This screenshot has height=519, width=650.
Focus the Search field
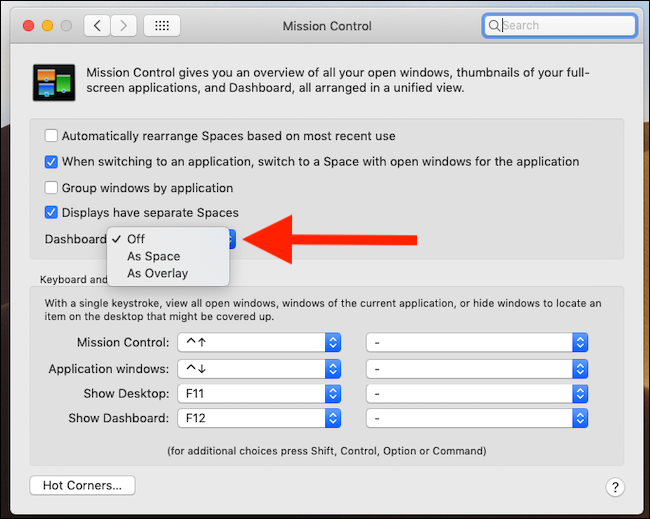click(560, 26)
